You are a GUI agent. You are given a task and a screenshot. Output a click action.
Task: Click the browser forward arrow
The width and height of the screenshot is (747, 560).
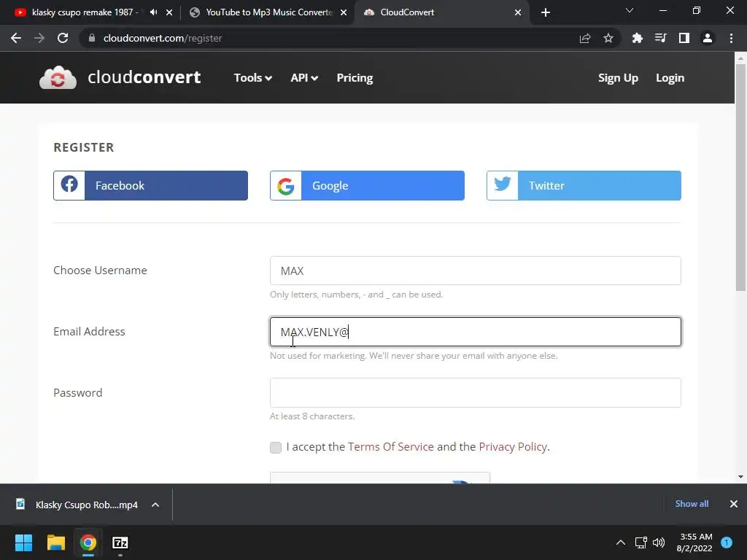pos(39,38)
